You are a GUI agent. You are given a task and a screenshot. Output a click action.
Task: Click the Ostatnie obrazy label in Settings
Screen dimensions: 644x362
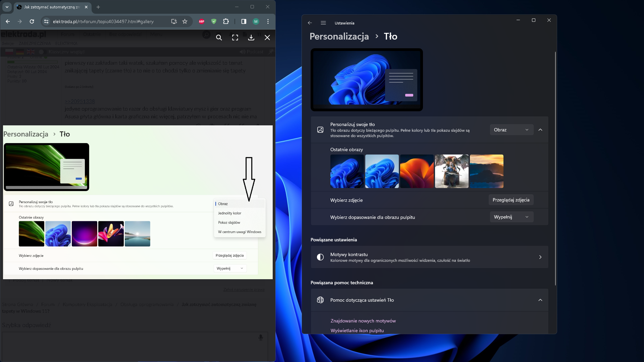[346, 149]
